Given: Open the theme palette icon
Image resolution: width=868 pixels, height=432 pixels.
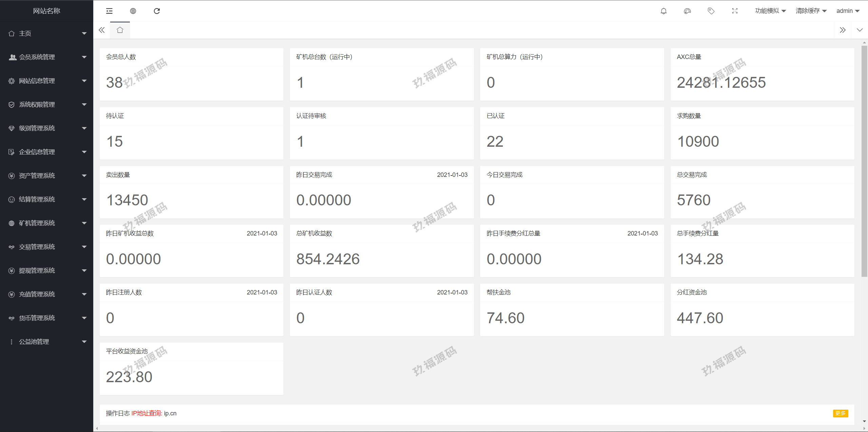Looking at the screenshot, I should coord(687,11).
